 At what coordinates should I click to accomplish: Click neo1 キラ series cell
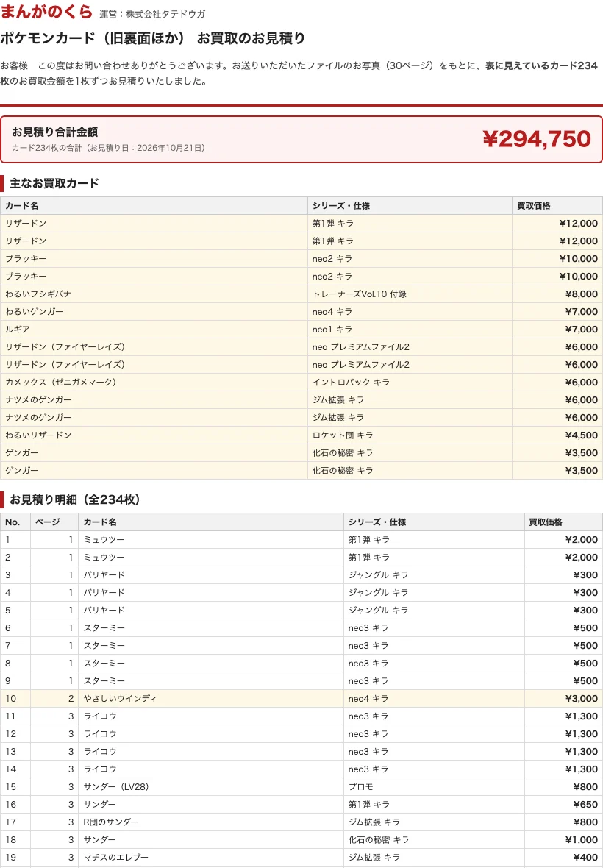tap(332, 330)
